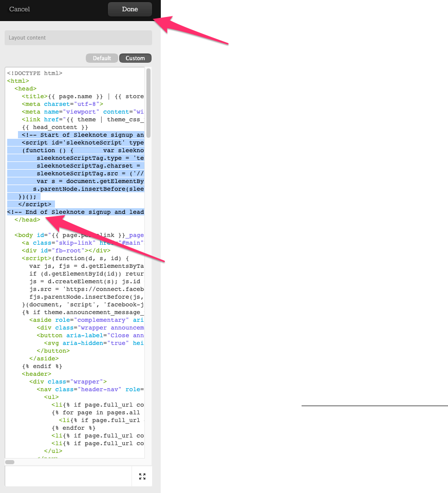The width and height of the screenshot is (448, 493).
Task: Click the Cancel button
Action: tap(20, 9)
